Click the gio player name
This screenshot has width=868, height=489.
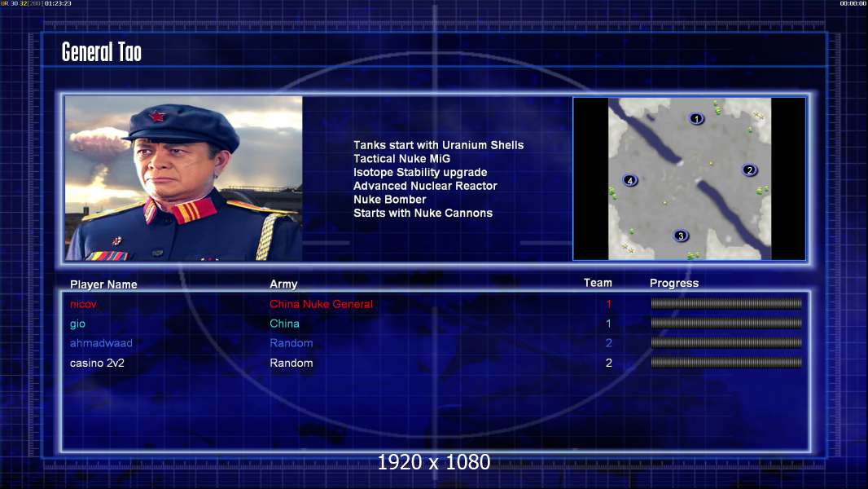[77, 324]
